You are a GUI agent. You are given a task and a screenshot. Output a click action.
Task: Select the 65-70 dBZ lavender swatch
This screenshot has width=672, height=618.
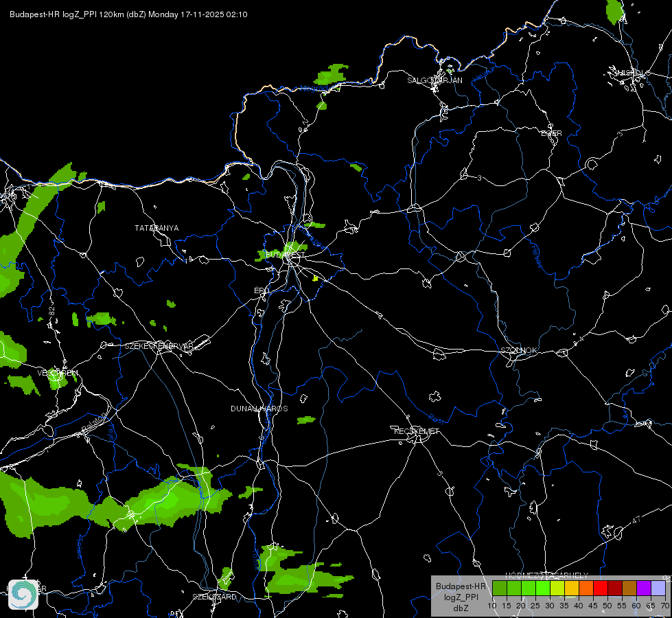point(658,588)
